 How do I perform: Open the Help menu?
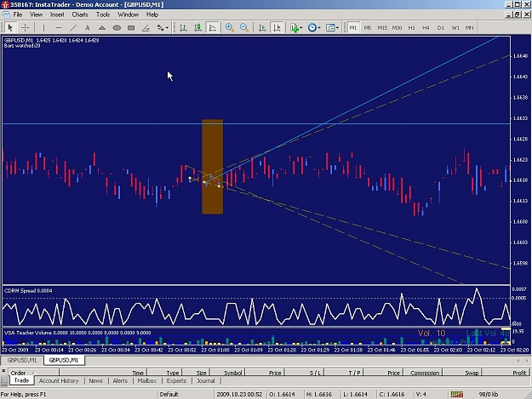152,14
